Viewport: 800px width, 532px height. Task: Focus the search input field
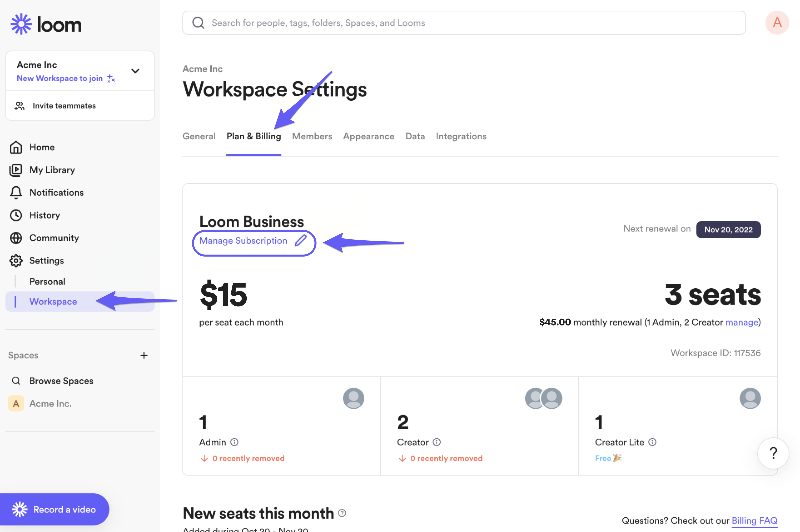coord(464,23)
